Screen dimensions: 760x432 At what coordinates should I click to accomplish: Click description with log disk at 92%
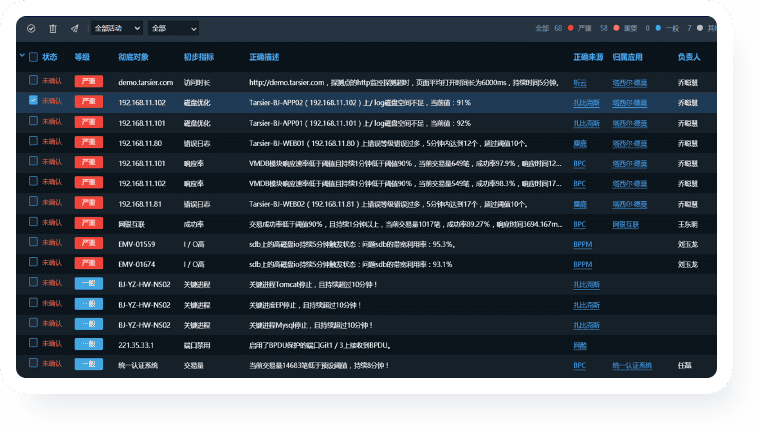click(x=360, y=124)
